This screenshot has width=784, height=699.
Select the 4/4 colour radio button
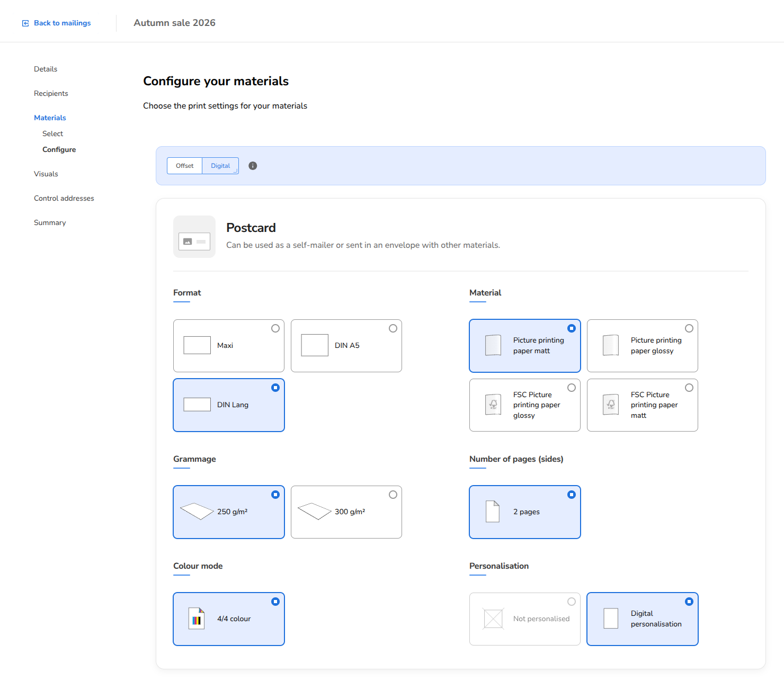tap(275, 602)
